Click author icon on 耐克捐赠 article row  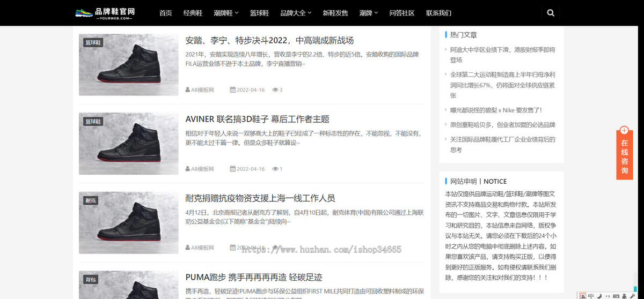tap(188, 248)
